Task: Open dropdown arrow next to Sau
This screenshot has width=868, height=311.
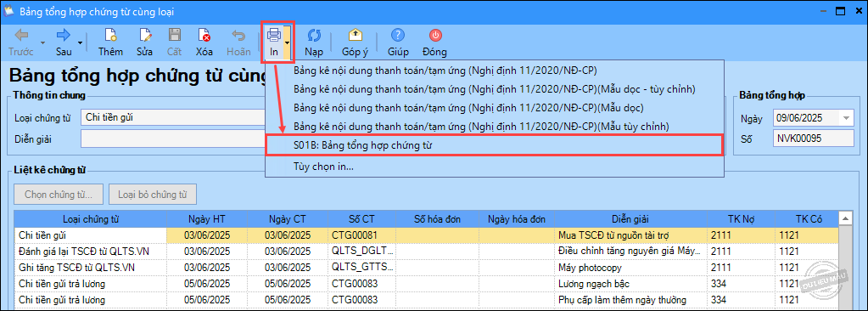Action: [81, 42]
